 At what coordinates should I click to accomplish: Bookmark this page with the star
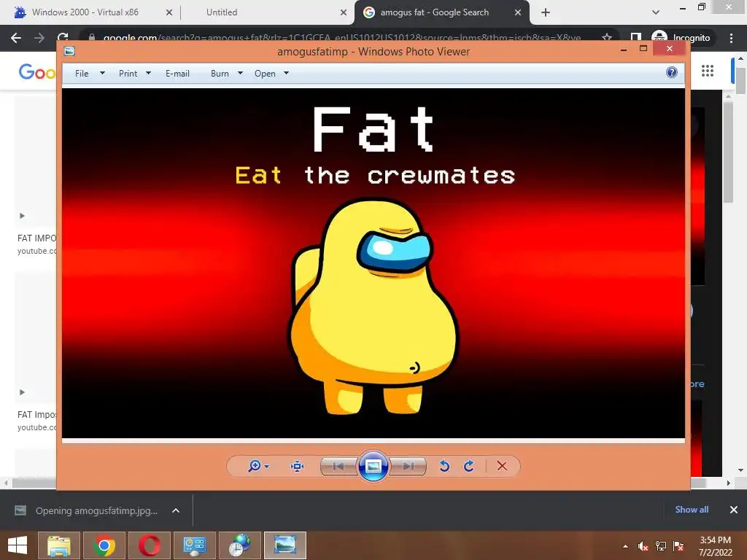coord(606,37)
